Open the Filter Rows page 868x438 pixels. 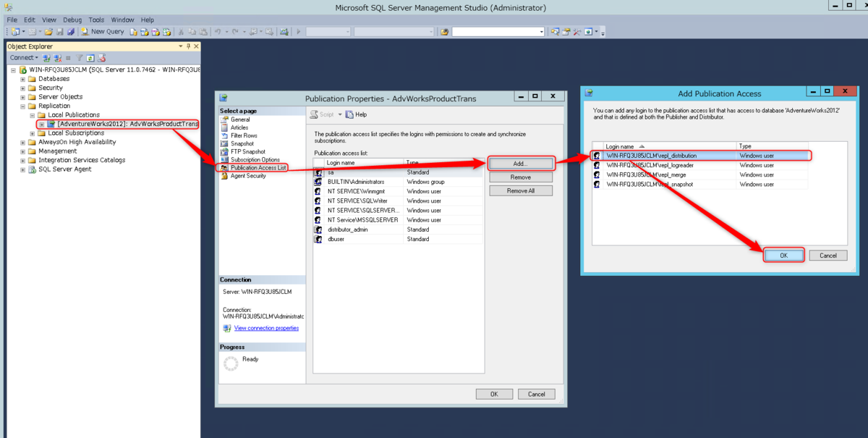pos(244,135)
